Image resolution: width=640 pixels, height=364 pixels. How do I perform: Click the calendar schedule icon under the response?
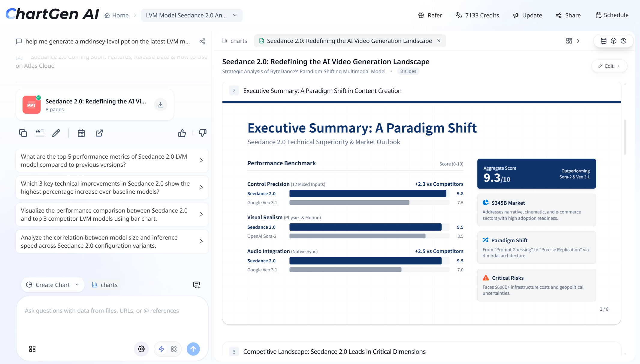81,133
